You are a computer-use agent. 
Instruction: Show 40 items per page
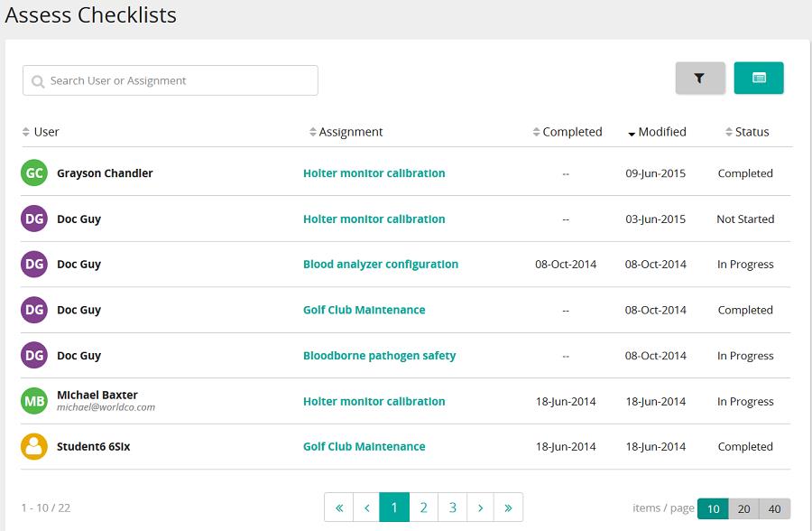click(x=775, y=508)
